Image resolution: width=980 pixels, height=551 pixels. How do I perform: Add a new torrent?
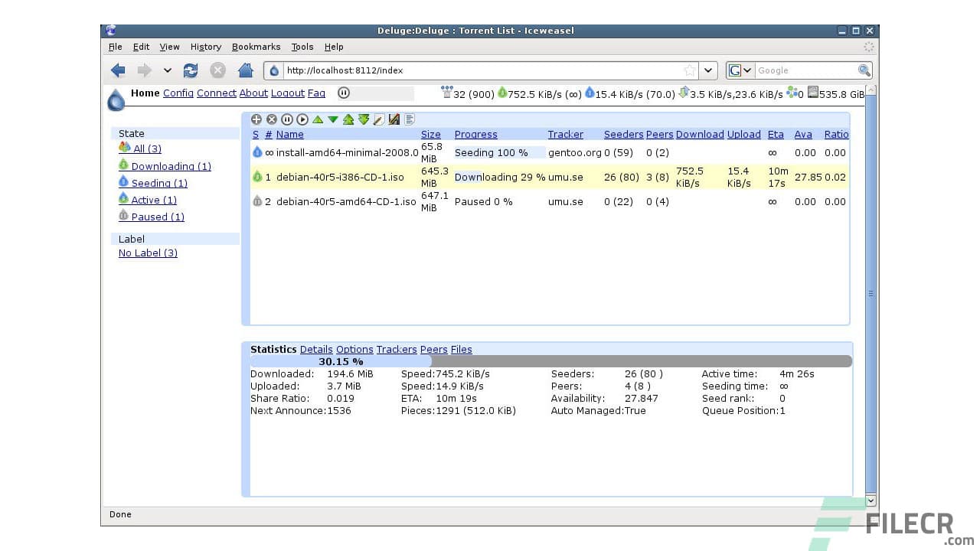pos(256,119)
